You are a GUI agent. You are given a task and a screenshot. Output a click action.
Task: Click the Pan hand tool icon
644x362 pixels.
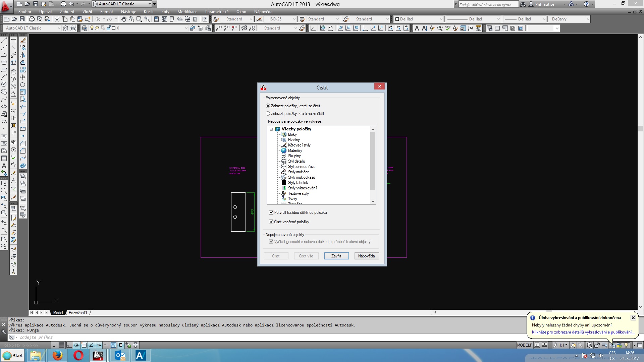(124, 19)
